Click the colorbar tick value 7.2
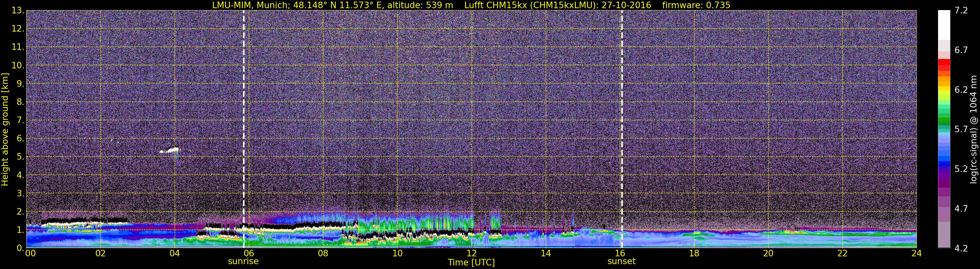The width and height of the screenshot is (980, 269). click(x=961, y=10)
